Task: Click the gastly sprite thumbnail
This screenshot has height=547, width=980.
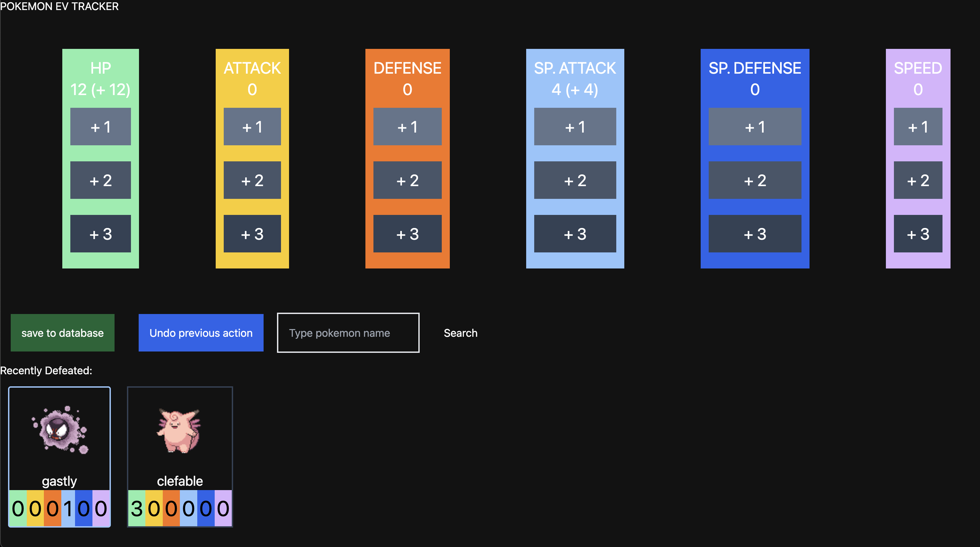Action: click(x=59, y=432)
